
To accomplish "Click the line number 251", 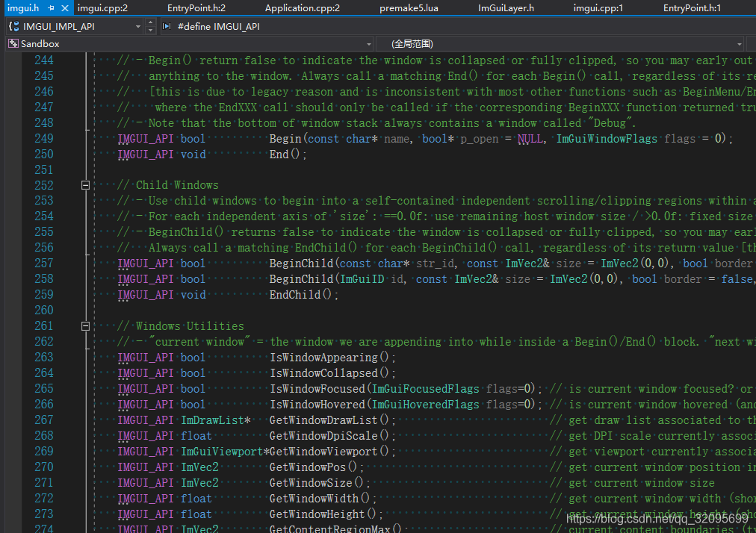I will (43, 169).
